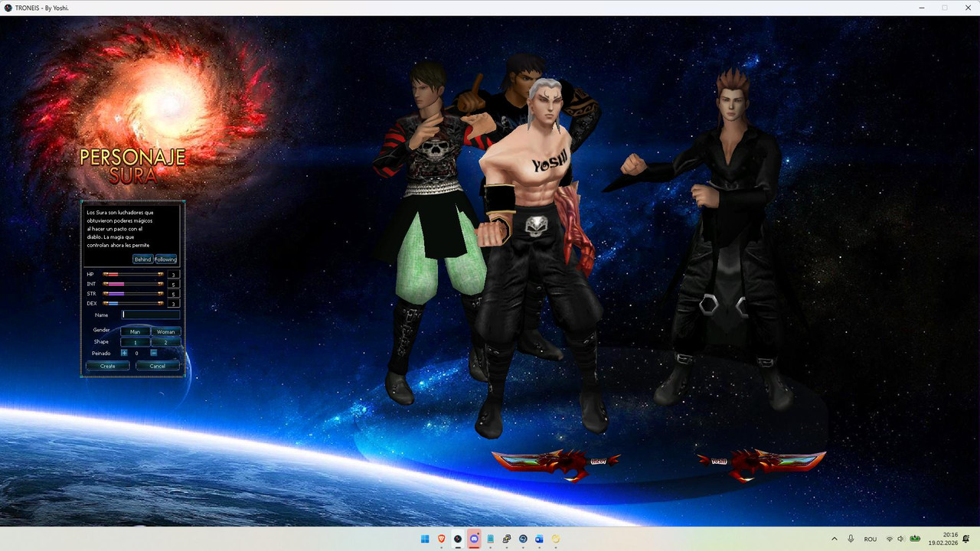Click the DEX value box showing 3
Image resolution: width=980 pixels, height=551 pixels.
pyautogui.click(x=174, y=304)
